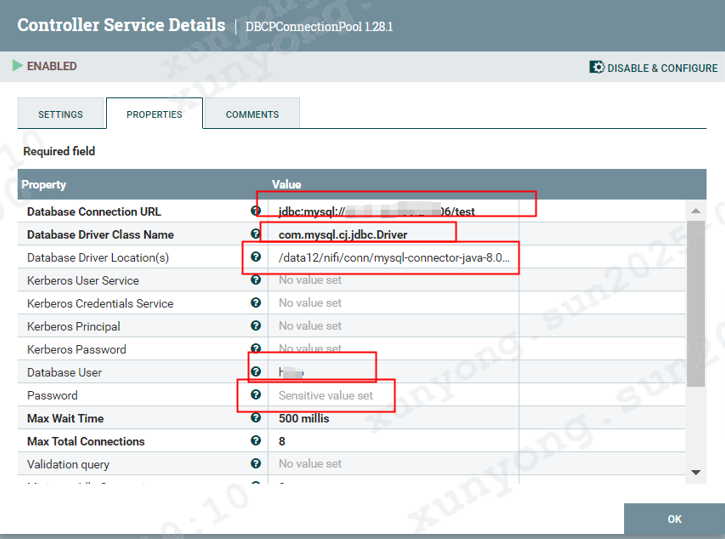Click the Property column header
725x539 pixels.
[44, 184]
